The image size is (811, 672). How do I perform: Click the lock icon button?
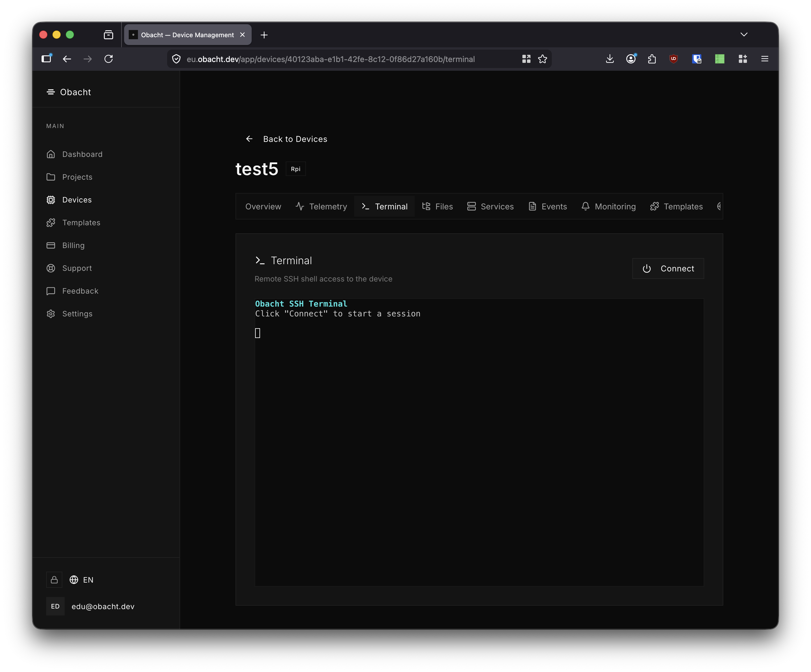pyautogui.click(x=54, y=580)
